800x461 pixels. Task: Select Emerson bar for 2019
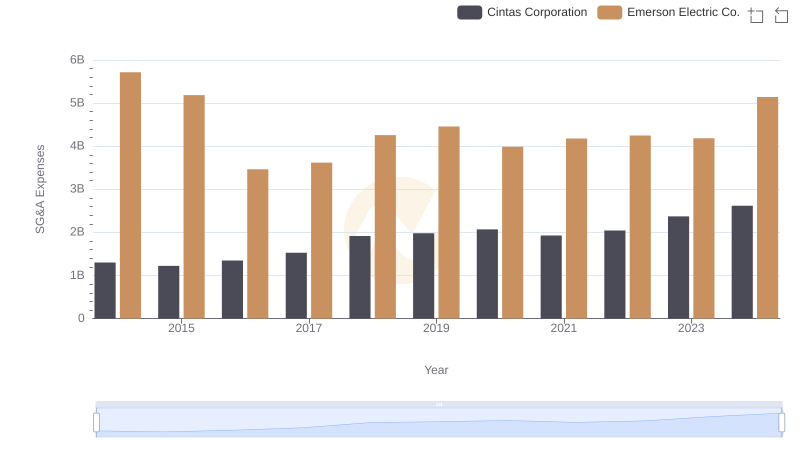click(x=449, y=222)
